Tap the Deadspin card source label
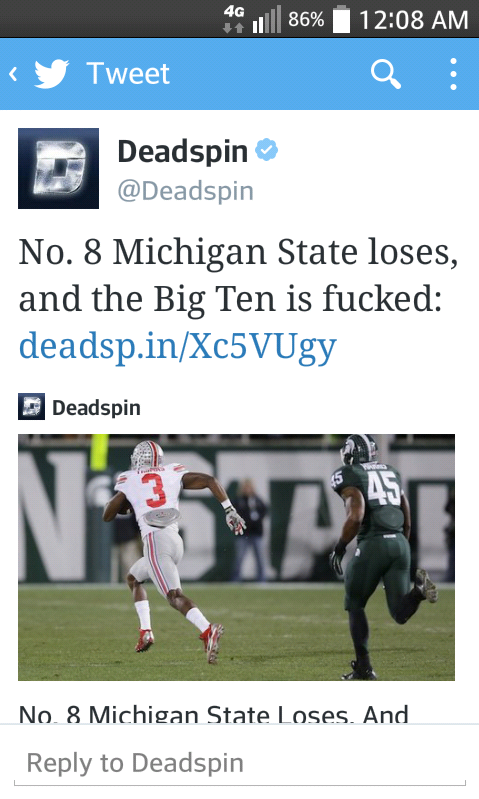479x799 pixels. 96,408
